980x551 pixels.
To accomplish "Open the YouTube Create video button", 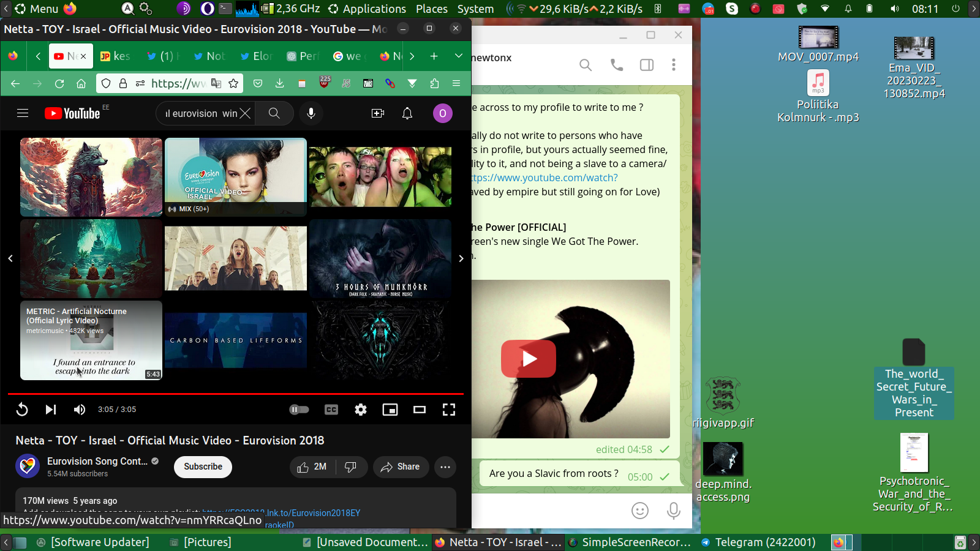I will tap(378, 113).
